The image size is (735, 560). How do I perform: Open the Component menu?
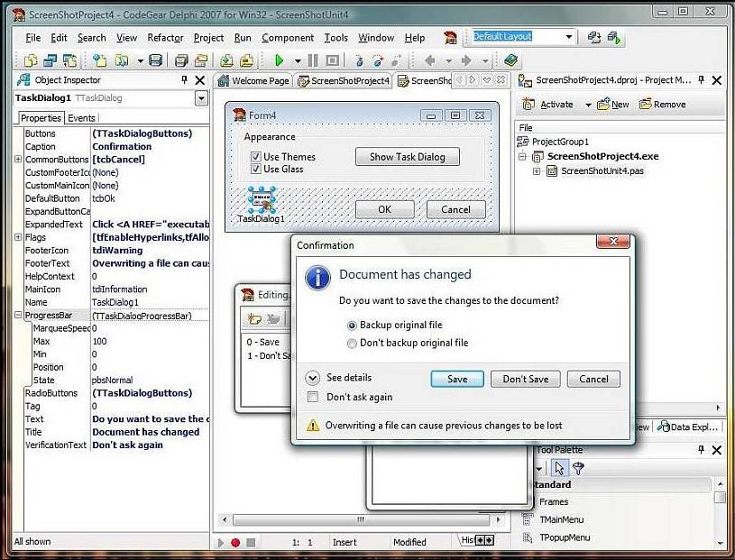pos(288,38)
